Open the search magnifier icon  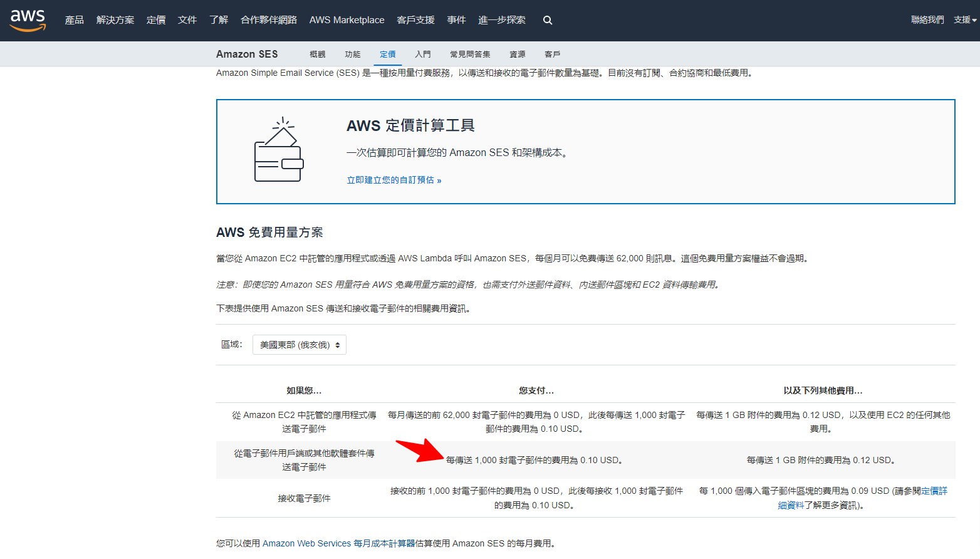point(548,20)
